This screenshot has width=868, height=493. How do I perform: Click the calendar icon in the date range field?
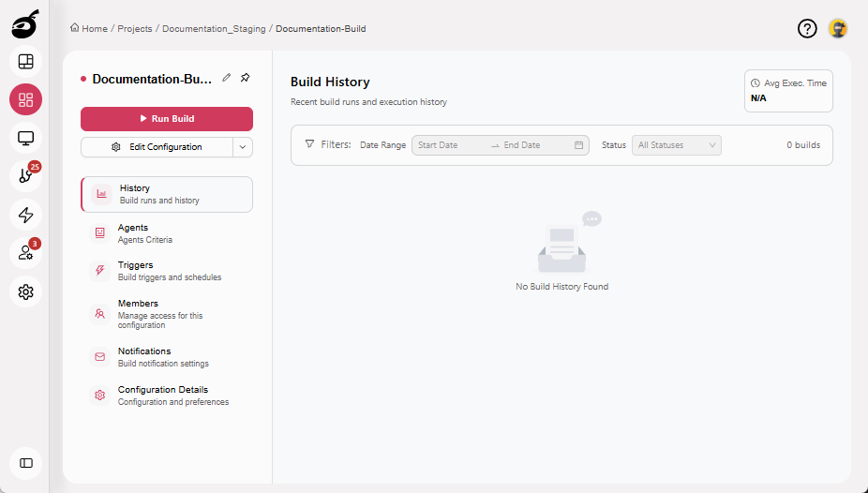click(x=578, y=145)
